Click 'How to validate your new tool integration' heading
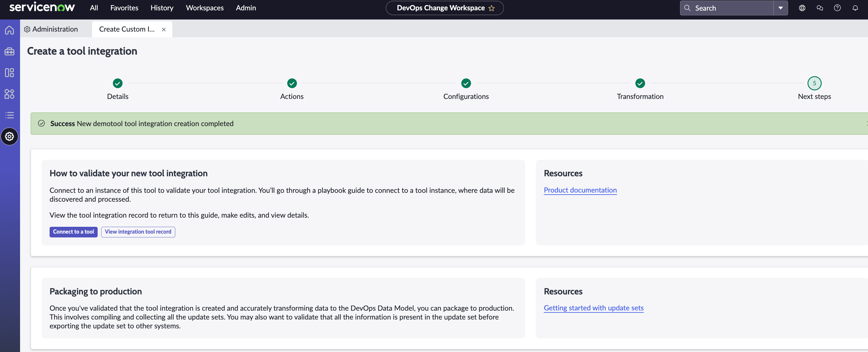 (128, 173)
